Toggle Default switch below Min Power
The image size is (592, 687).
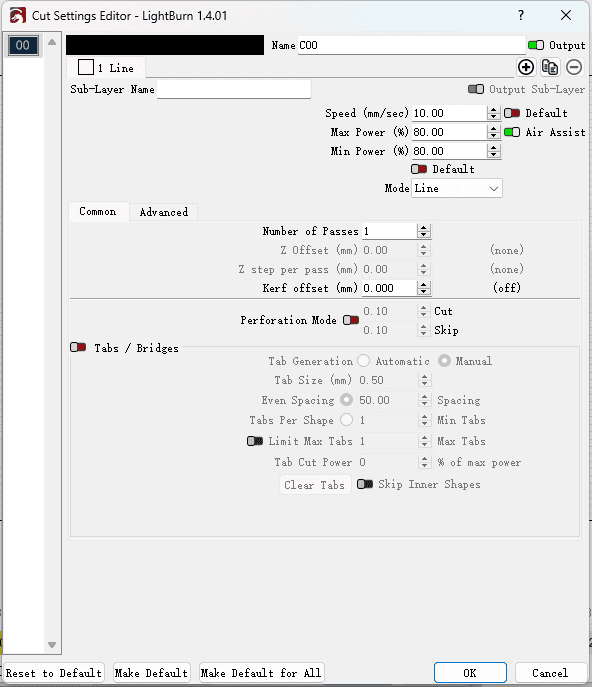point(419,169)
